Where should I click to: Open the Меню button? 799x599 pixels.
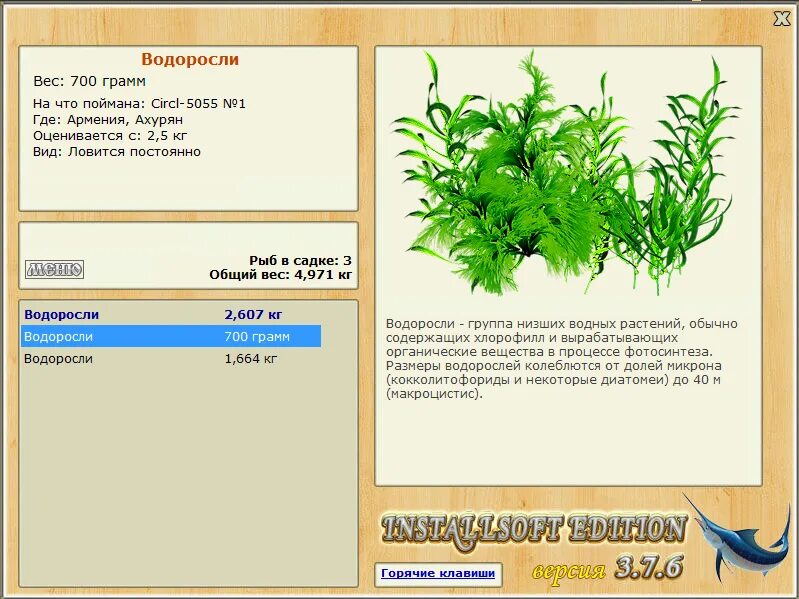pyautogui.click(x=55, y=269)
